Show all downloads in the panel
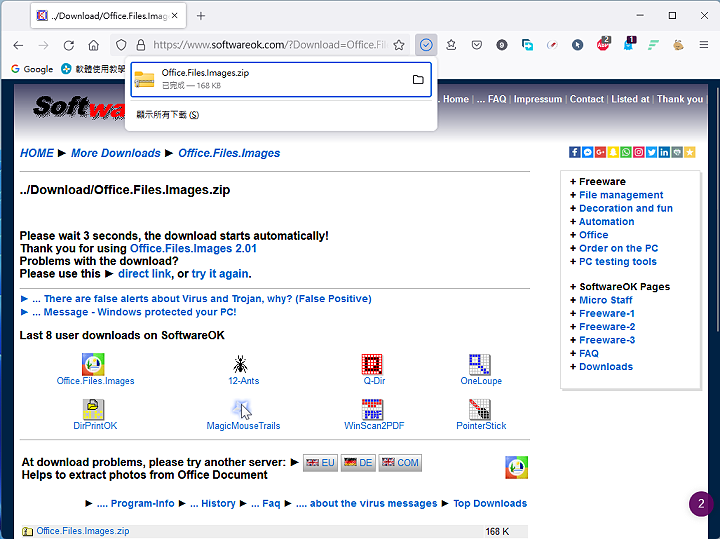 [x=168, y=115]
